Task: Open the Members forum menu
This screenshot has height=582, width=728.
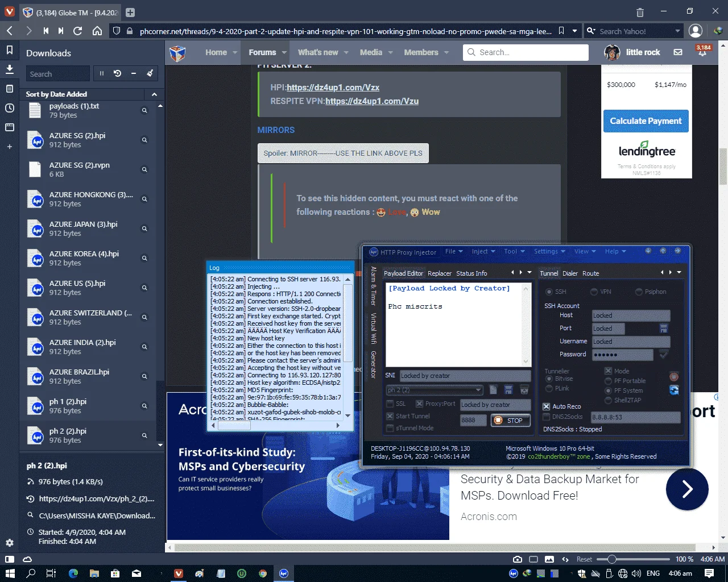Action: 421,52
